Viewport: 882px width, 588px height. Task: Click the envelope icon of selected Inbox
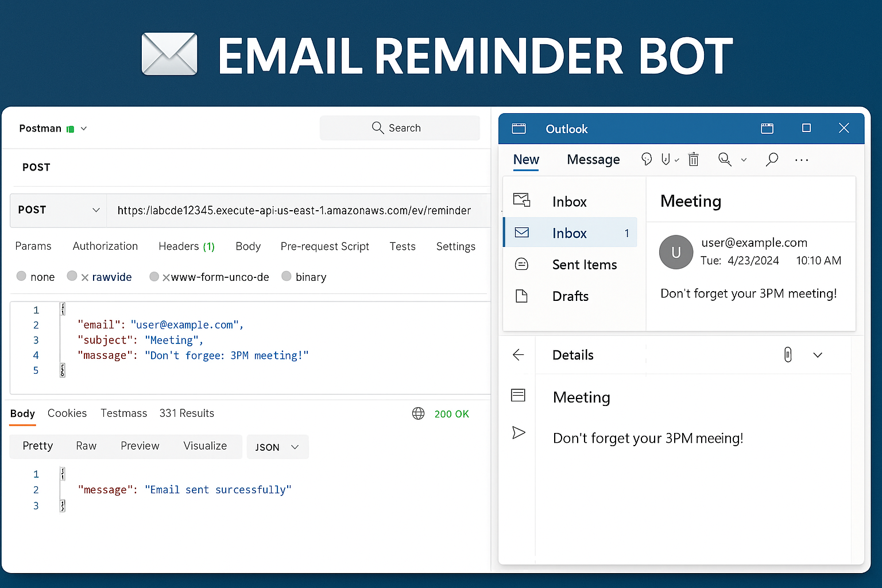pos(521,233)
